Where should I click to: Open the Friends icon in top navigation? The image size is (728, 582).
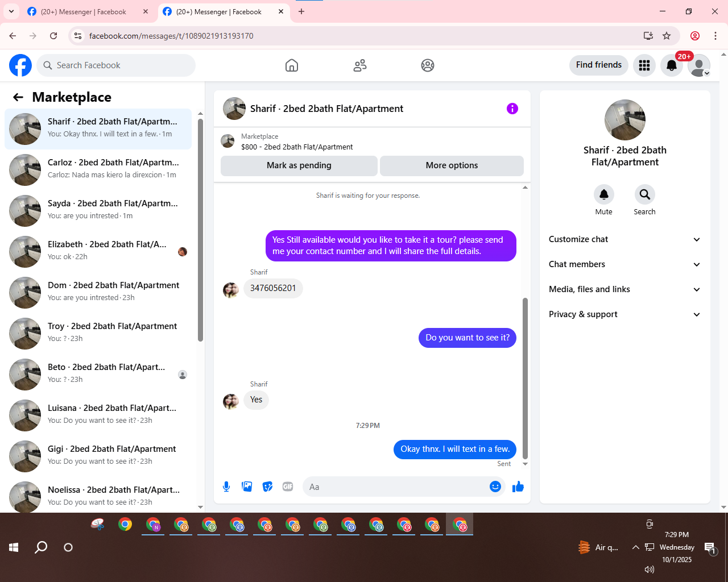coord(360,65)
